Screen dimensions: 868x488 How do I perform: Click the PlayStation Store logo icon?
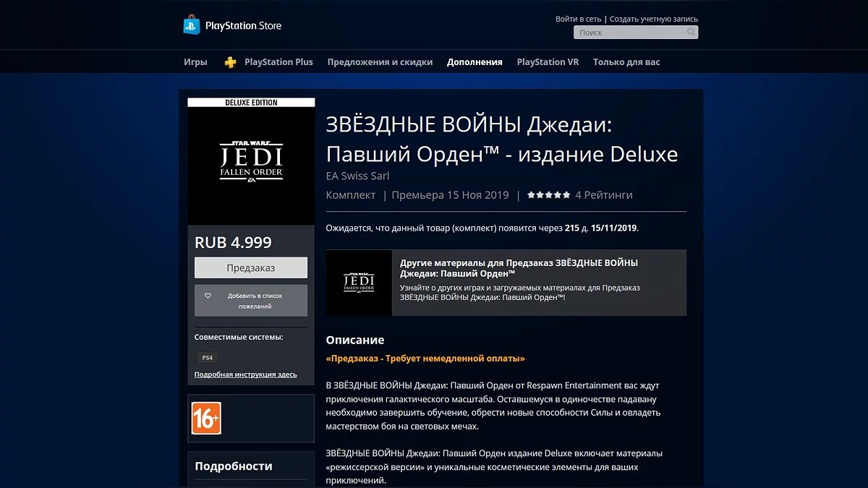pyautogui.click(x=192, y=25)
